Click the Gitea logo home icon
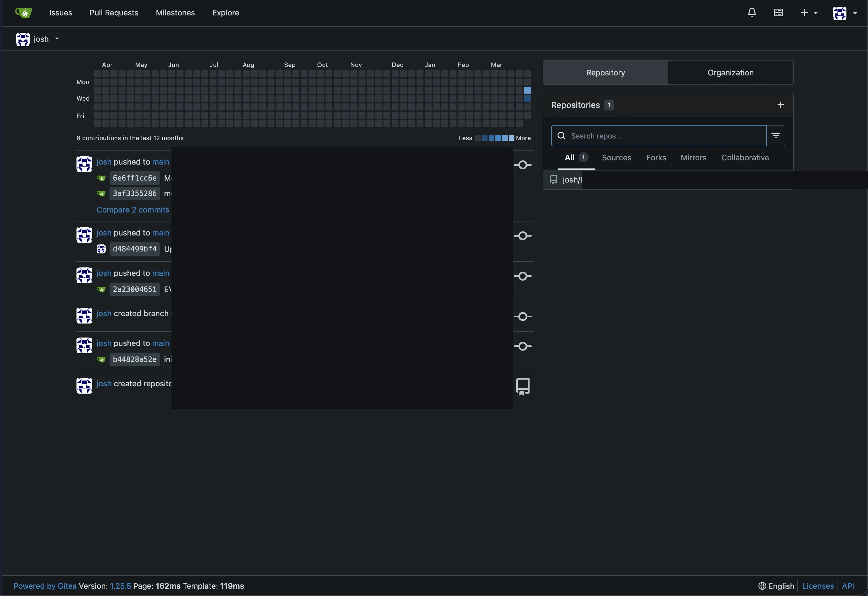 24,13
